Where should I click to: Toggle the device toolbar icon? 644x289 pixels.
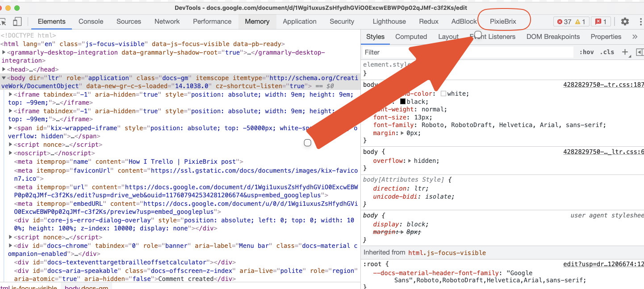click(x=17, y=21)
